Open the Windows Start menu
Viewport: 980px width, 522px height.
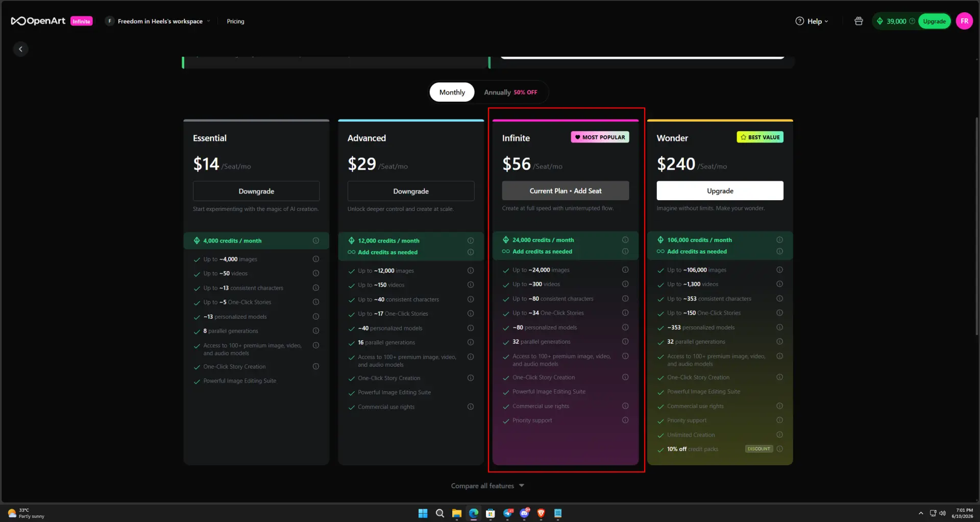click(423, 513)
